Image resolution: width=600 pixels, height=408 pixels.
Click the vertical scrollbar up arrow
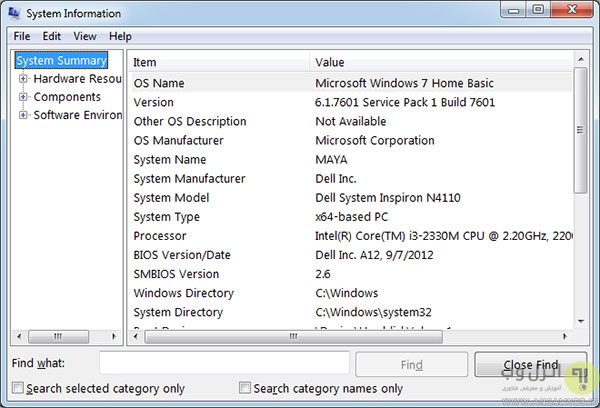point(582,61)
